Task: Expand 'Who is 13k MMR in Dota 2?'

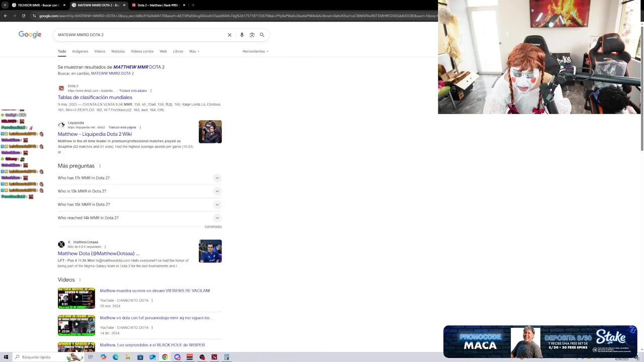Action: [x=139, y=191]
